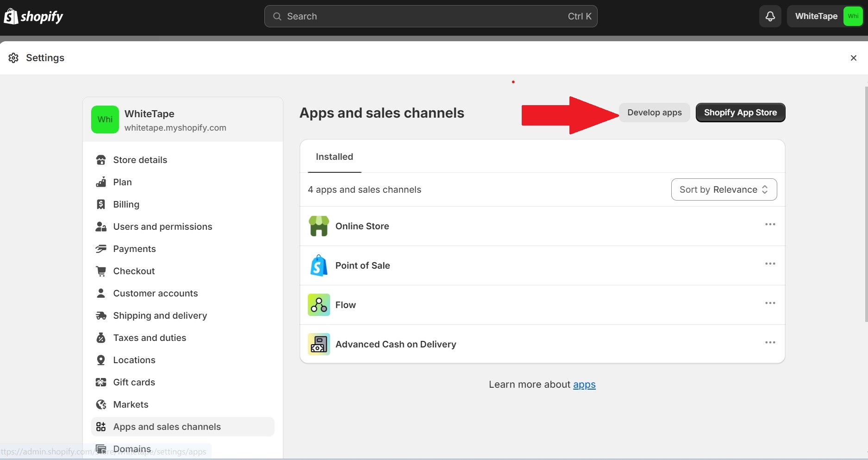Image resolution: width=868 pixels, height=460 pixels.
Task: Click the Payments icon
Action: [101, 249]
